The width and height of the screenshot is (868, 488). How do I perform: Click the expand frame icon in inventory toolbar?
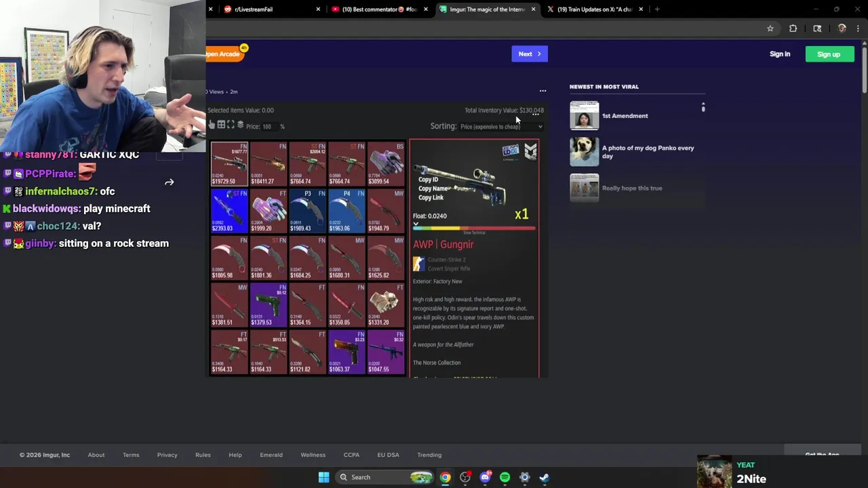pos(231,125)
